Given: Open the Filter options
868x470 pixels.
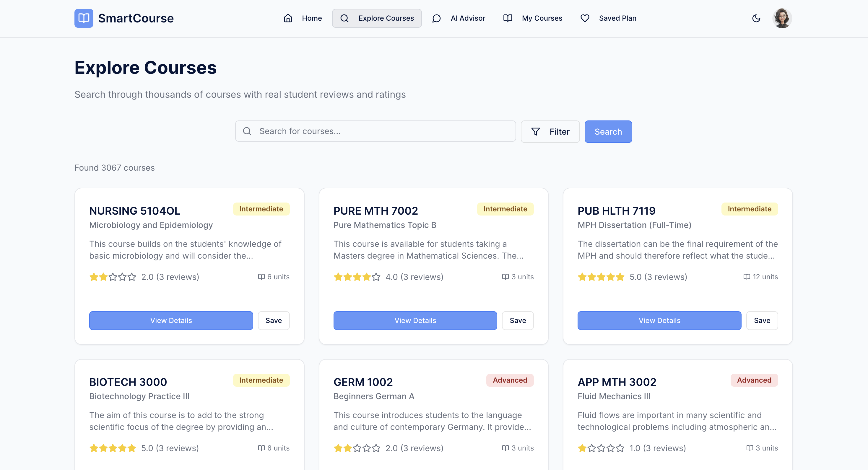Looking at the screenshot, I should click(x=550, y=132).
